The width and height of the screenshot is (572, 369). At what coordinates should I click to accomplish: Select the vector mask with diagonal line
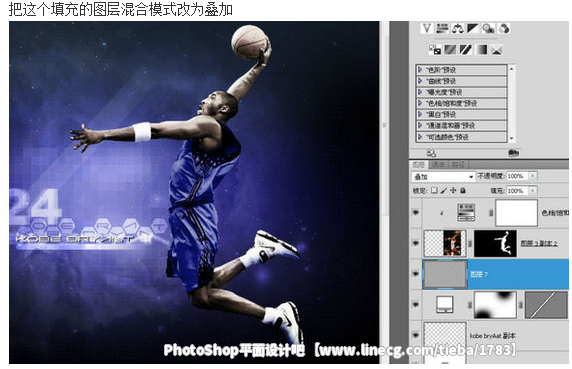pyautogui.click(x=546, y=305)
